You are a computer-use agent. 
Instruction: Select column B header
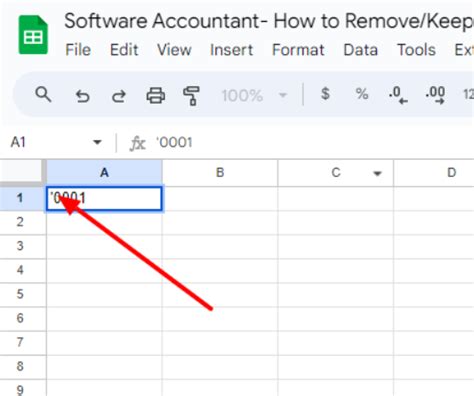[x=220, y=173]
